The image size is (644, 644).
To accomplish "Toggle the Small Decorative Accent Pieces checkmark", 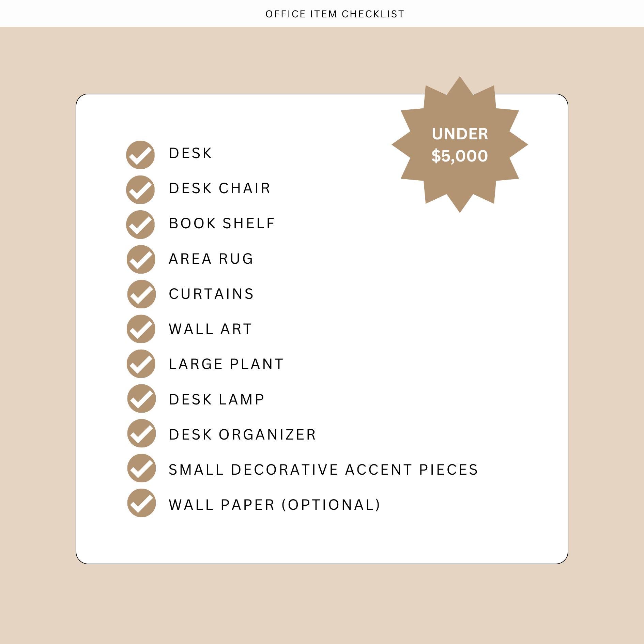I will (141, 468).
